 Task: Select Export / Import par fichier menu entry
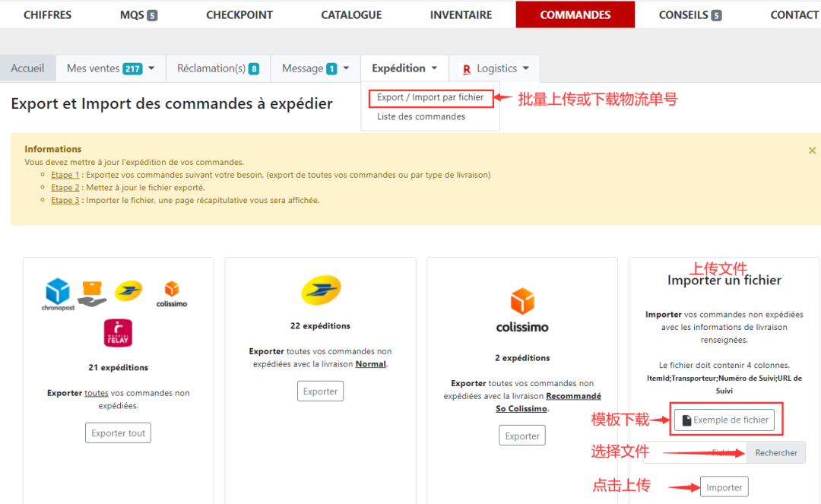tap(430, 97)
